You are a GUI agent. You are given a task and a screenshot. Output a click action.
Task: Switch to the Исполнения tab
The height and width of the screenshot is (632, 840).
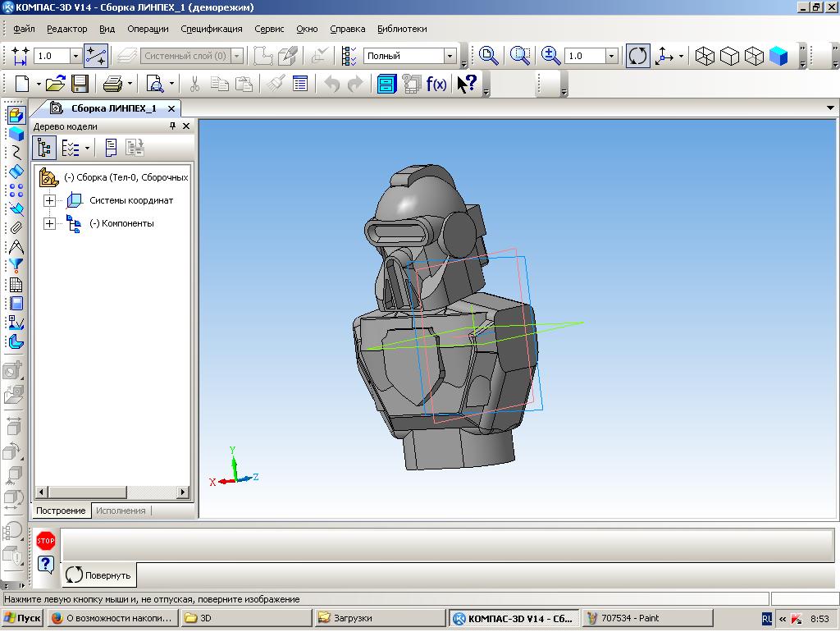pyautogui.click(x=121, y=511)
